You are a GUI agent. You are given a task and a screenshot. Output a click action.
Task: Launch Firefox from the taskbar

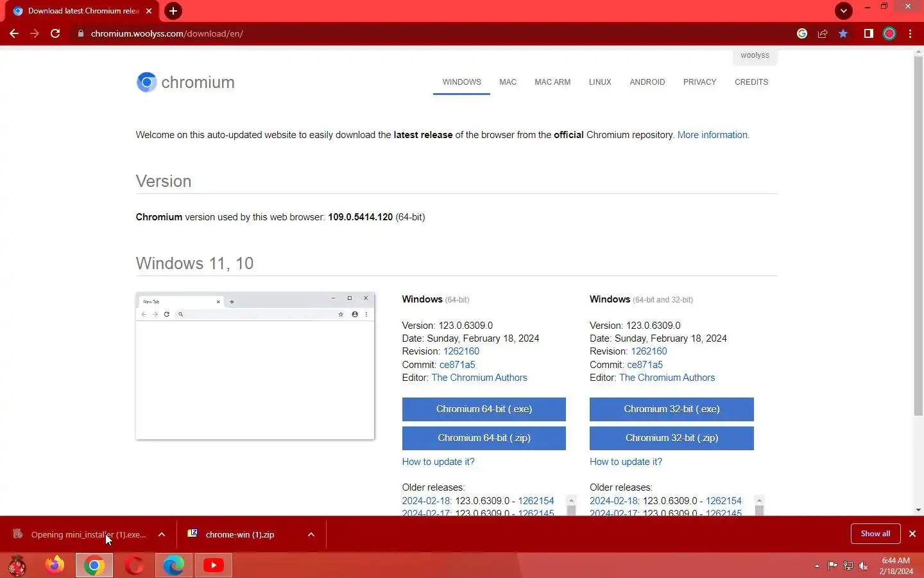point(55,565)
